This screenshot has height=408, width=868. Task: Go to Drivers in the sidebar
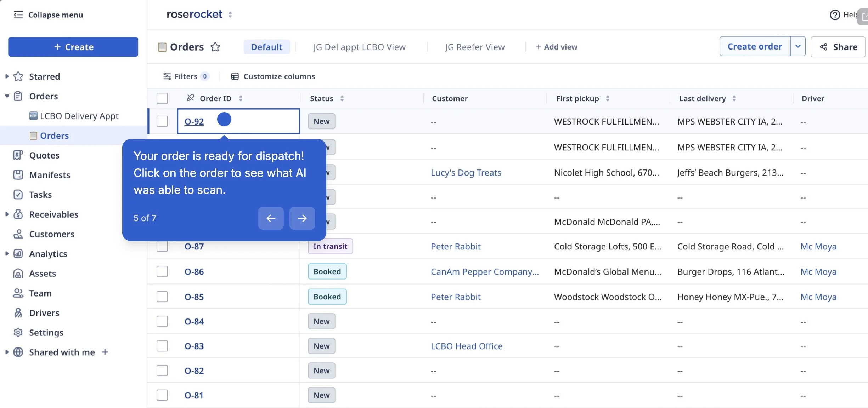(44, 313)
